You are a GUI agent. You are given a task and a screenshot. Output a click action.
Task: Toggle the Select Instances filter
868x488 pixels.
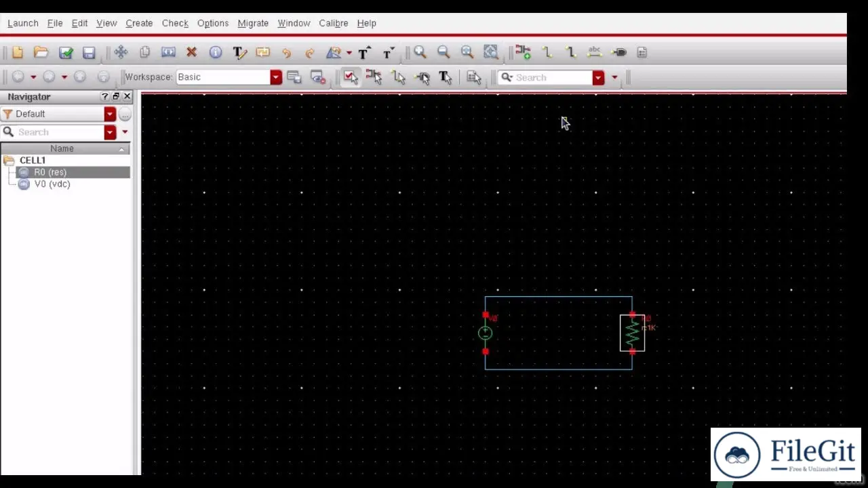(374, 77)
